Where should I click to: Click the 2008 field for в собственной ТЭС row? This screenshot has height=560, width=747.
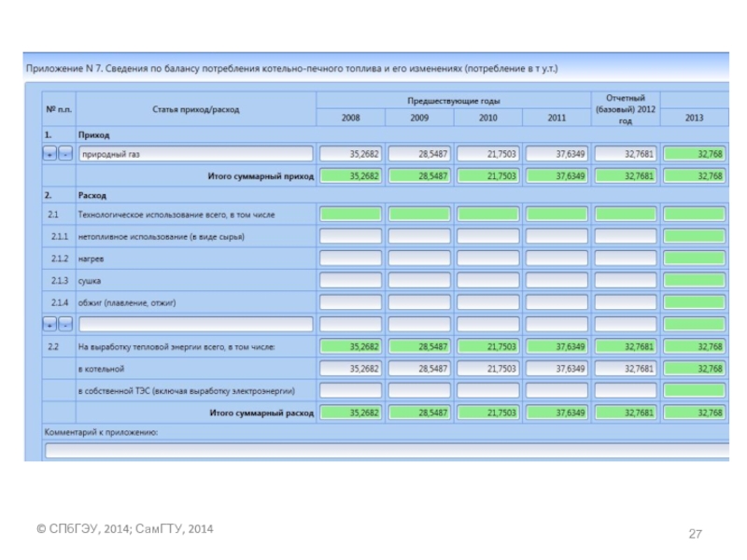[x=350, y=390]
